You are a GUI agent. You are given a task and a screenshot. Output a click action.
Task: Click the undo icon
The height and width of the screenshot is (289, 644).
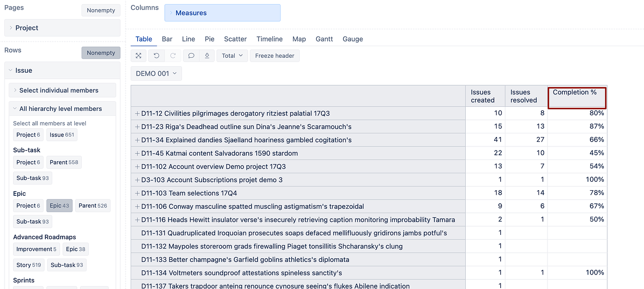(x=156, y=55)
